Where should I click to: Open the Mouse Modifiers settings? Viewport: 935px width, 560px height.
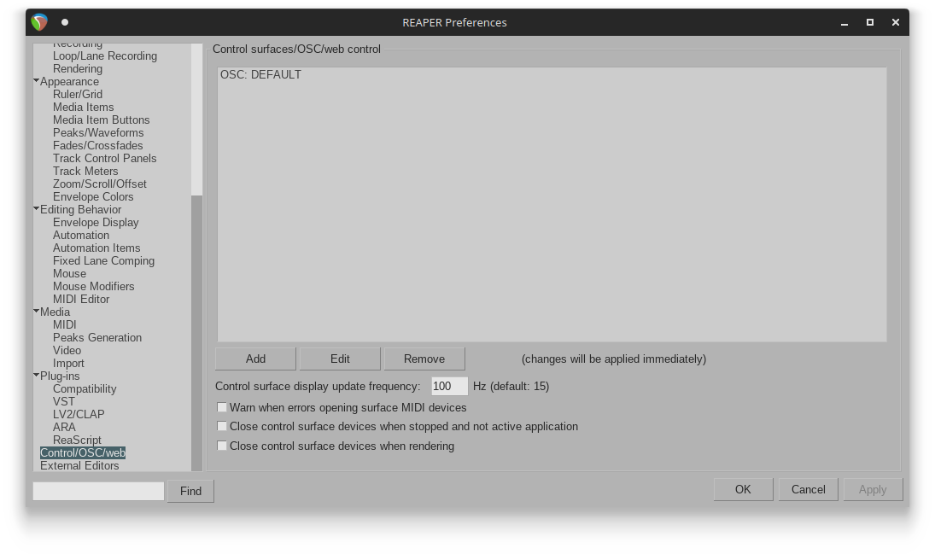[93, 286]
